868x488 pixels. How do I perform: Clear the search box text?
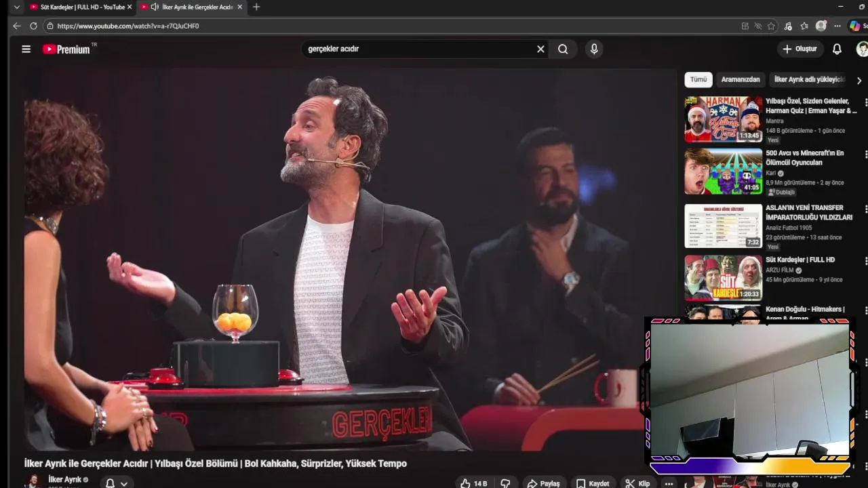pyautogui.click(x=540, y=49)
